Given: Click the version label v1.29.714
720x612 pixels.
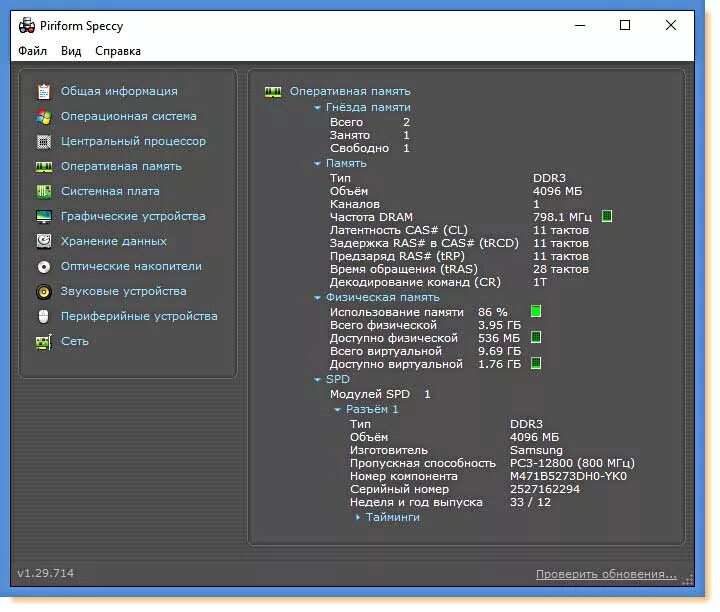Looking at the screenshot, I should pos(45,573).
